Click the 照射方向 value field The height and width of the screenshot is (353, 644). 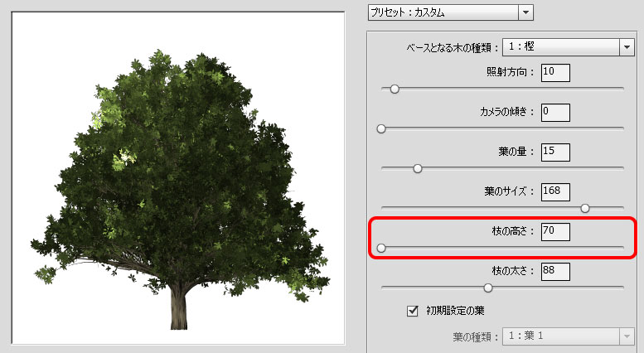coord(555,73)
